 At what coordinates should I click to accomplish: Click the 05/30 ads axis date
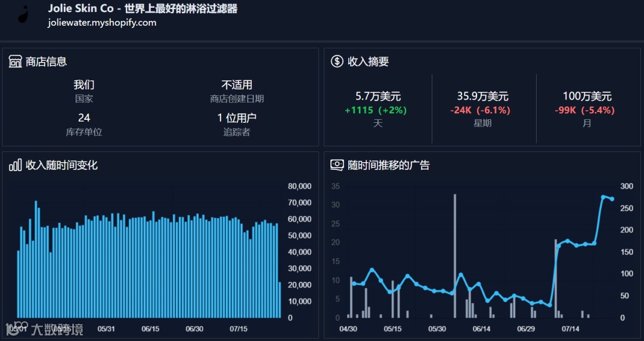point(437,329)
